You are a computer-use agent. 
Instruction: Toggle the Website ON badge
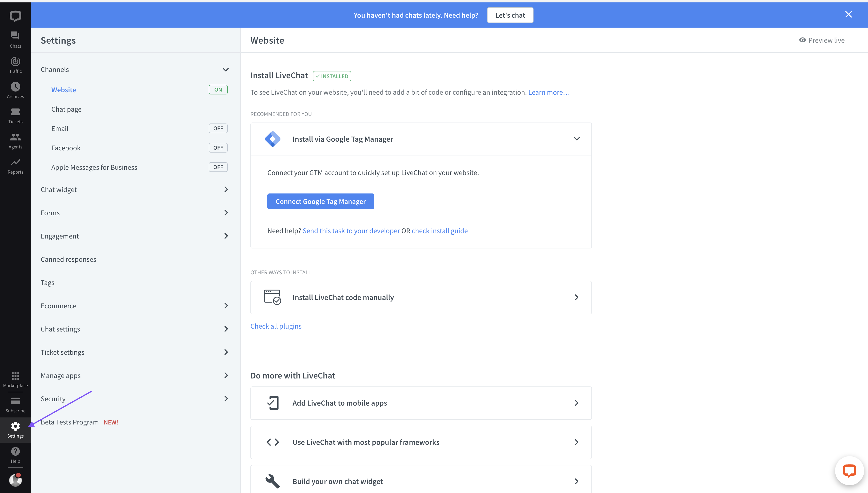click(218, 90)
